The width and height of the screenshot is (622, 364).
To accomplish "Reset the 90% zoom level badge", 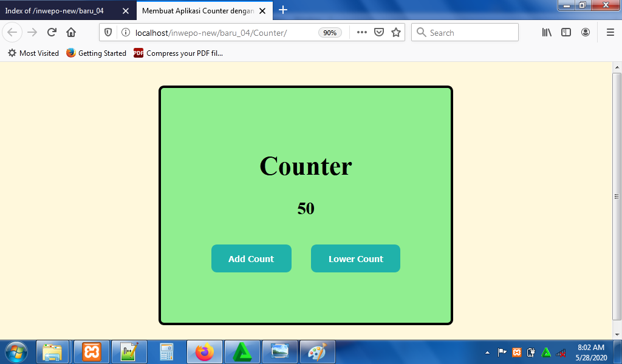I will tap(330, 33).
